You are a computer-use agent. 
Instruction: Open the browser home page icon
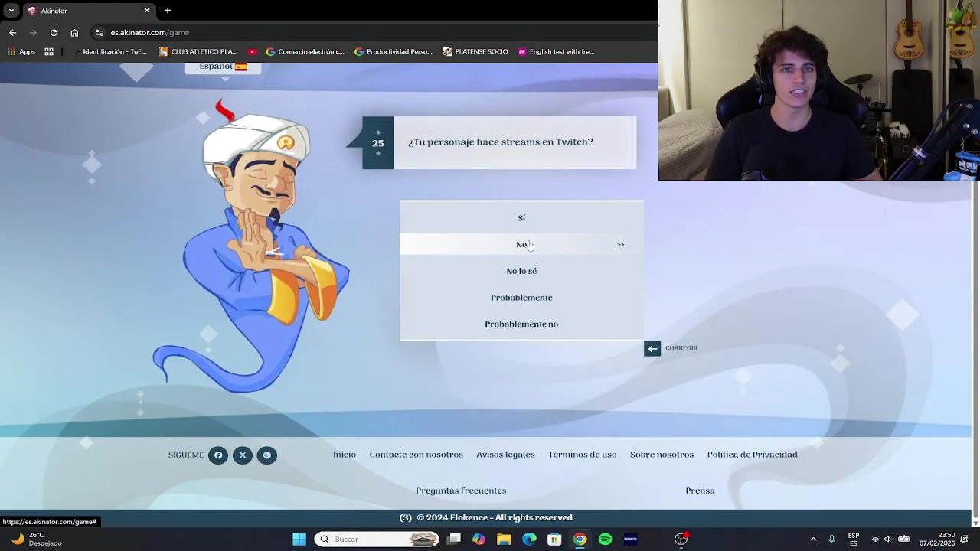click(x=74, y=32)
